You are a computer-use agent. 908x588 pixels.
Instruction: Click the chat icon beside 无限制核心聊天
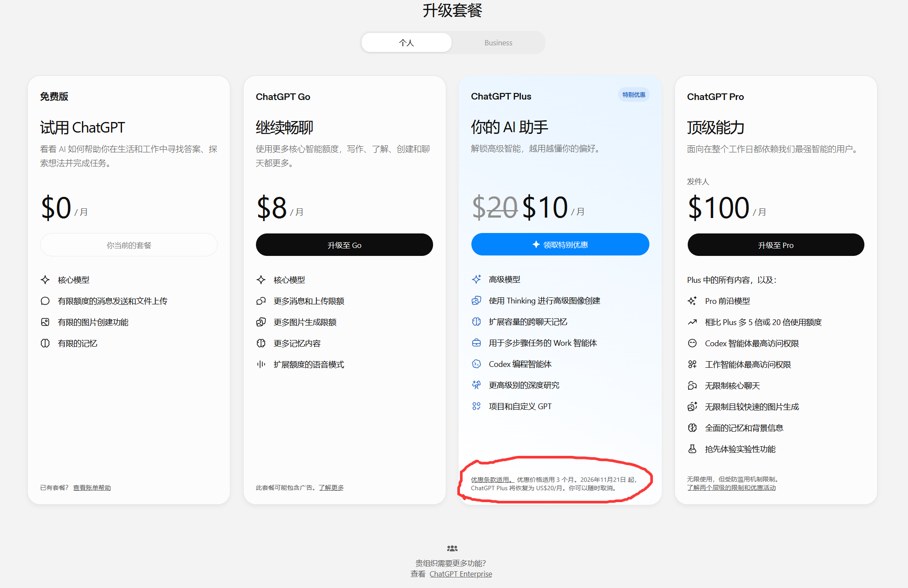692,385
